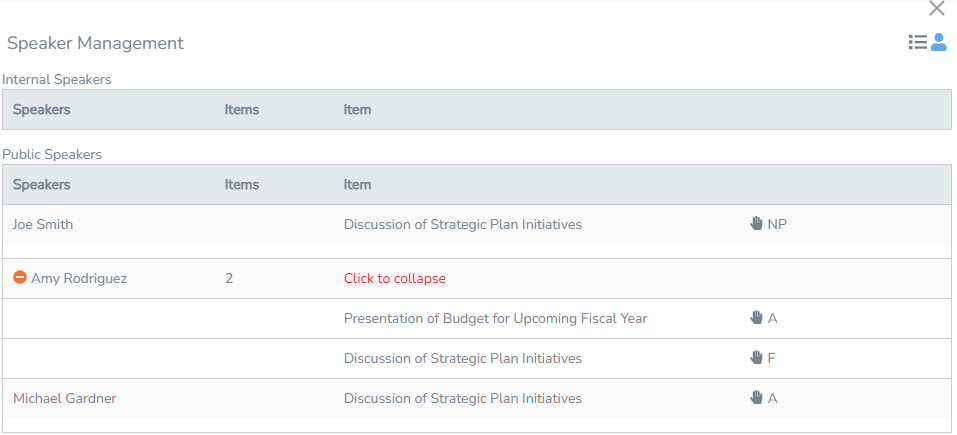Screen dimensions: 957x435
Task: Open Michael Gardner's Discussion of Strategic Plan Initiatives item
Action: 463,398
